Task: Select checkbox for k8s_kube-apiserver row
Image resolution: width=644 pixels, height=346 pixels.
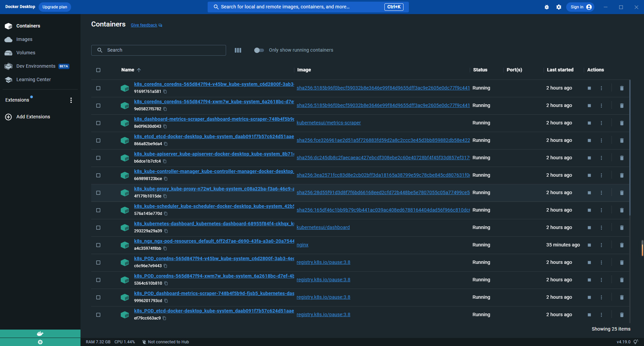Action: click(x=98, y=158)
